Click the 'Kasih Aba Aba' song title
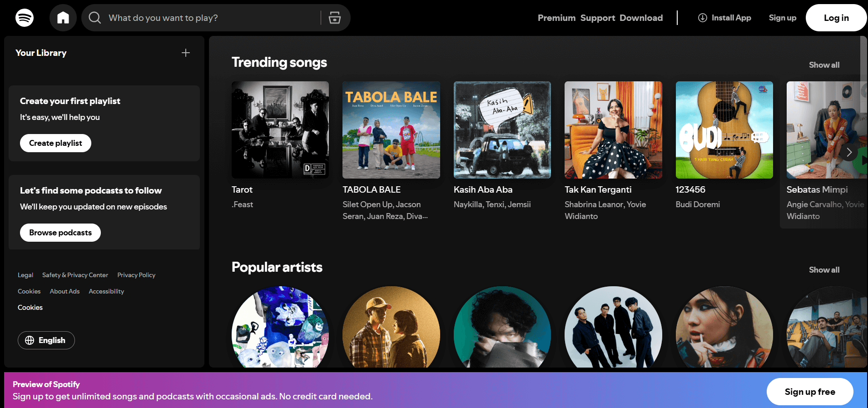The width and height of the screenshot is (868, 408). tap(483, 189)
